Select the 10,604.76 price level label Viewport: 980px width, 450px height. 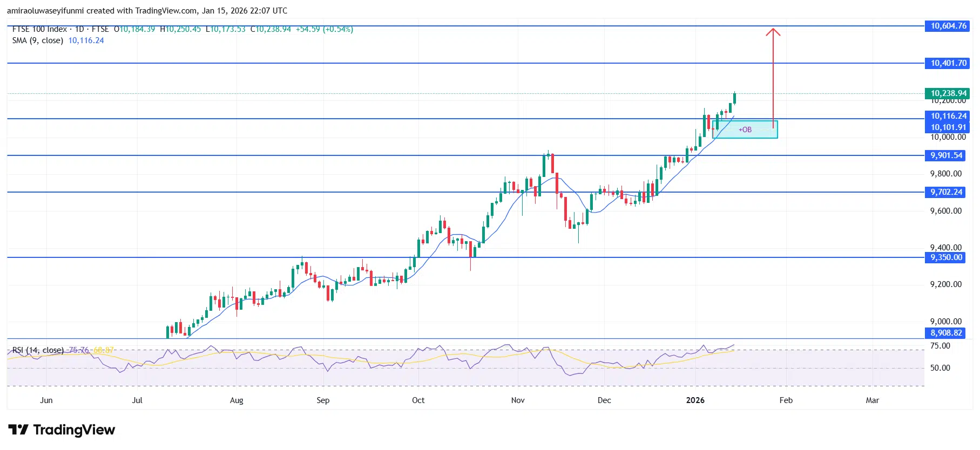[x=948, y=26]
